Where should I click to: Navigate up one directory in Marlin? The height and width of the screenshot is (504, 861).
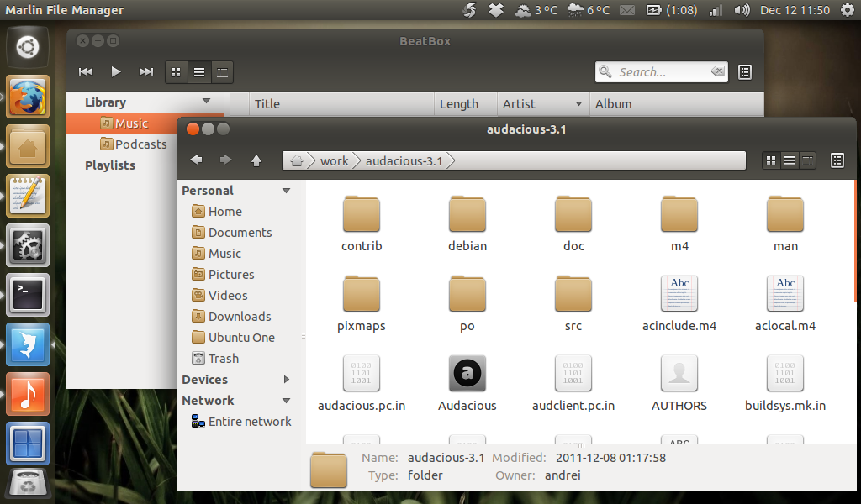(x=256, y=160)
